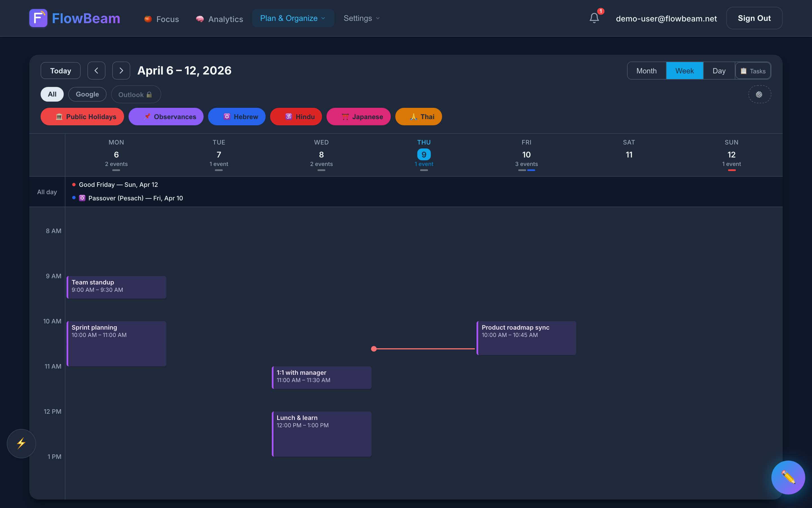Click the pencil compose floating button
Screen dimensions: 812x508
[x=788, y=478]
